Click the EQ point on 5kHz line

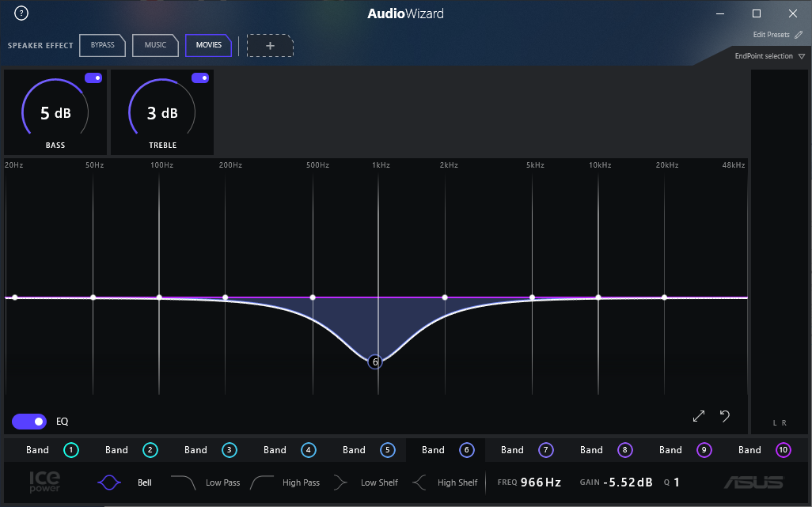tap(533, 297)
